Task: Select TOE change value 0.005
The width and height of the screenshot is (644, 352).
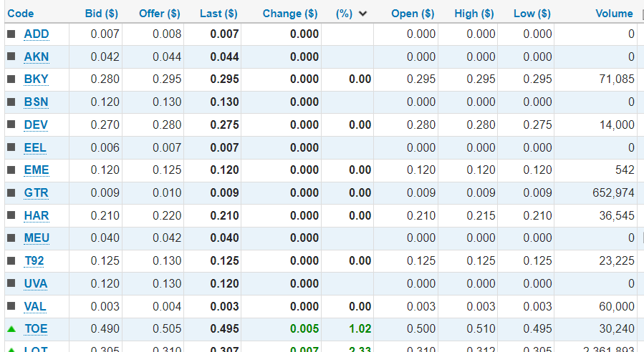Action: (x=304, y=329)
